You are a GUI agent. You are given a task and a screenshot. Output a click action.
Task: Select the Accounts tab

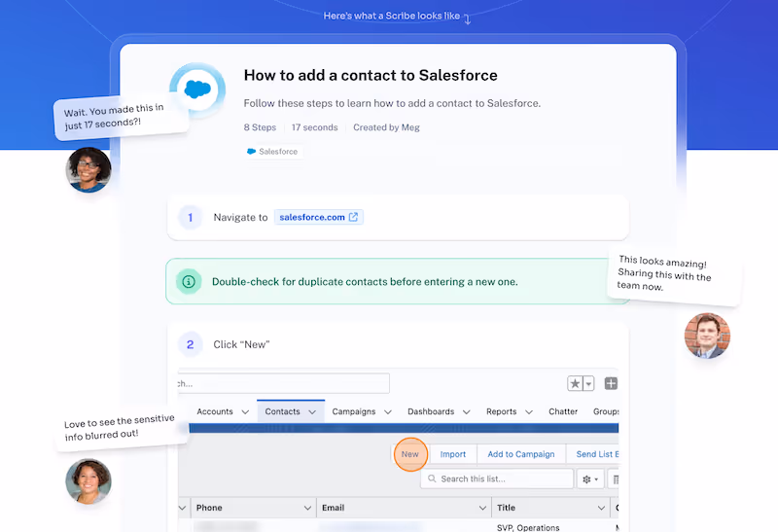[x=214, y=411]
